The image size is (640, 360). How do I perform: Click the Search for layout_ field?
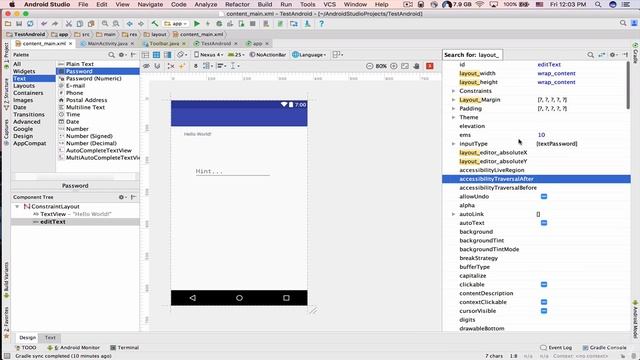(x=473, y=55)
